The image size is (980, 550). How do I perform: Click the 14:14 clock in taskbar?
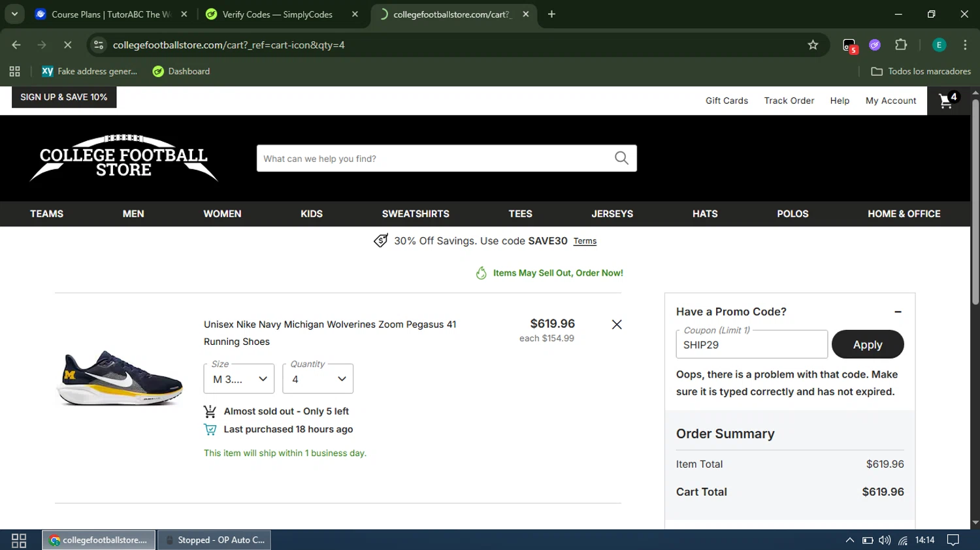(924, 540)
